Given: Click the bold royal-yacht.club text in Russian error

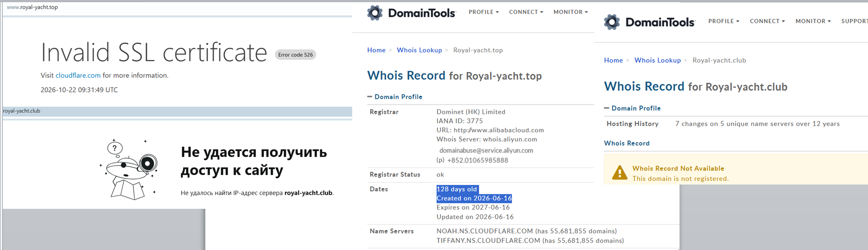Looking at the screenshot, I should [308, 193].
